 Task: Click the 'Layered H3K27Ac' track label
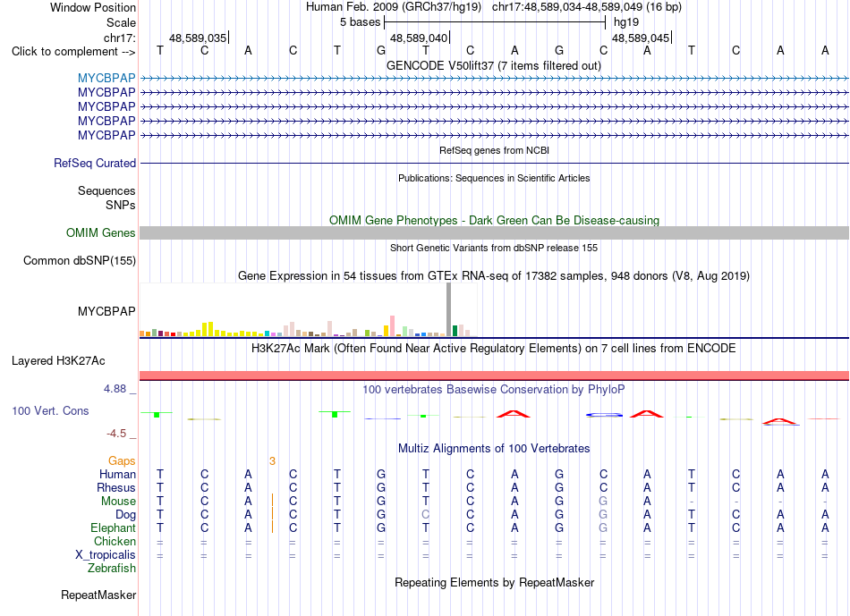click(x=58, y=361)
